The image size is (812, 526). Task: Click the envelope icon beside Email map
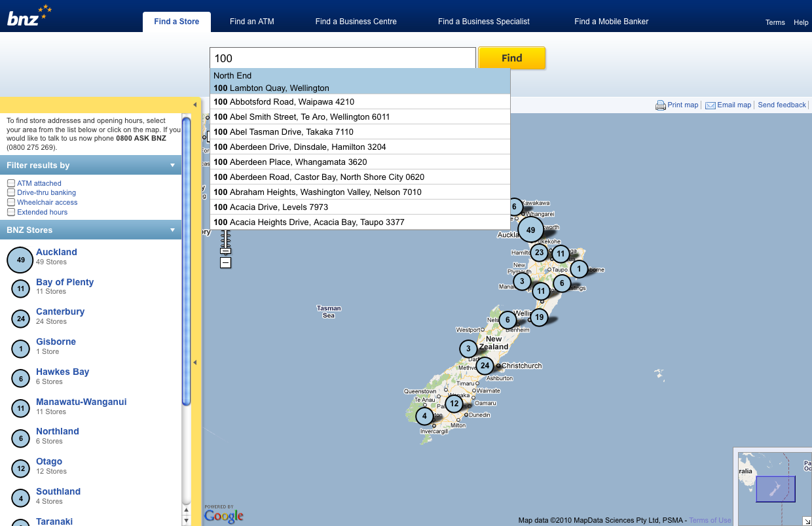click(x=710, y=105)
